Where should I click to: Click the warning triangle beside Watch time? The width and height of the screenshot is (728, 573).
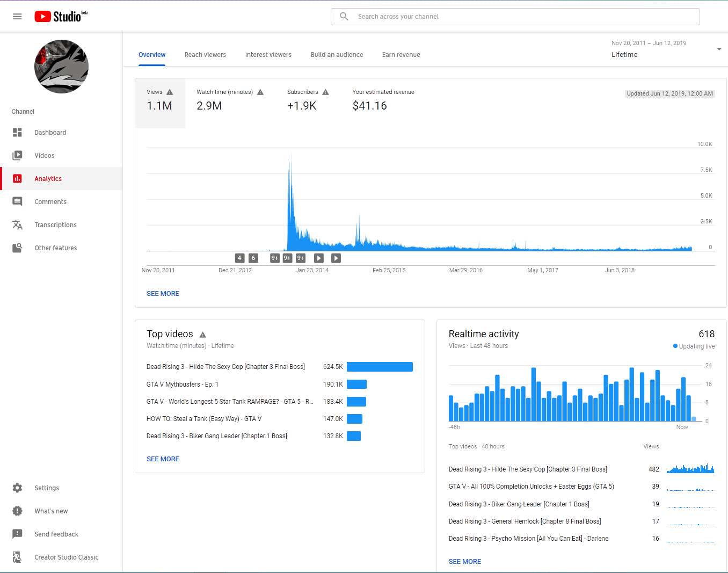260,92
